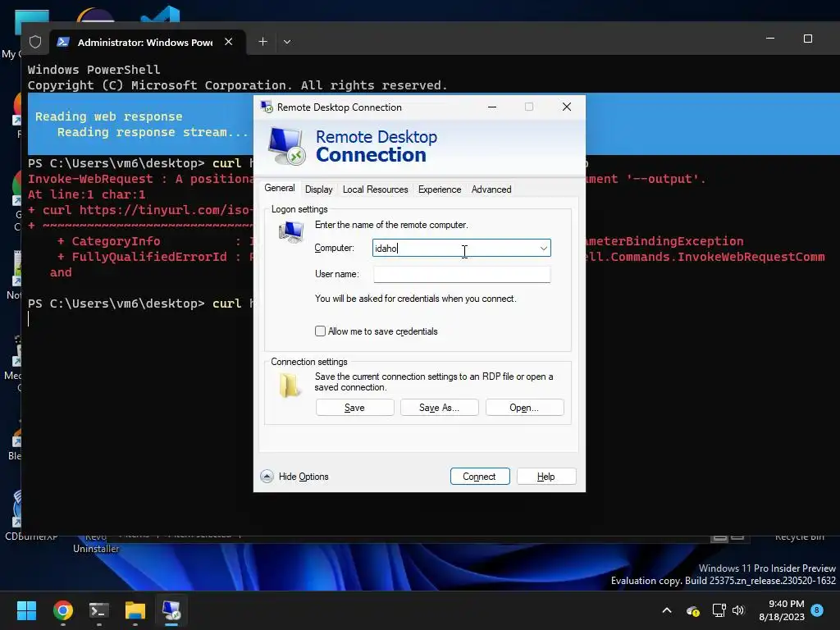Screen dimensions: 840x630
Task: Click the Save As... button
Action: point(440,408)
